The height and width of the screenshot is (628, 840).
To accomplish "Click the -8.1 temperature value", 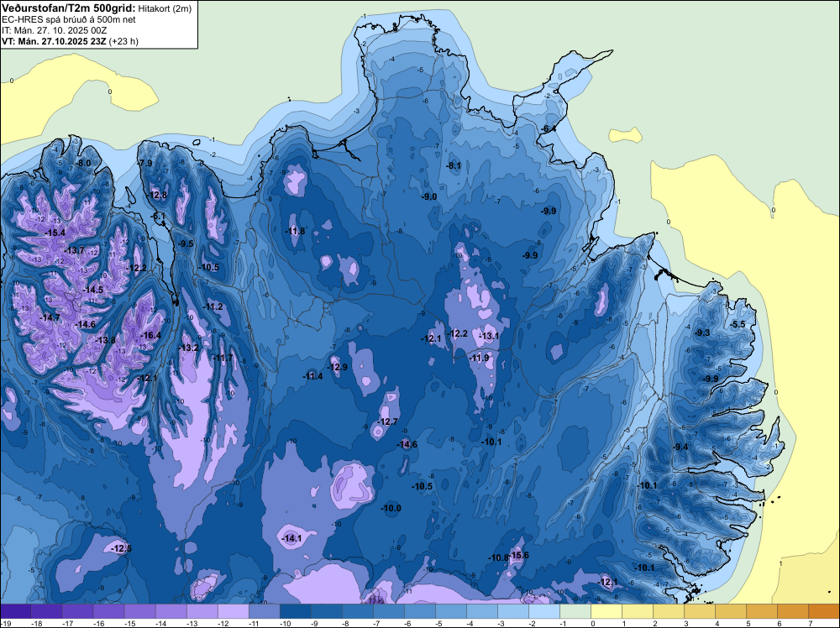I will coord(454,166).
